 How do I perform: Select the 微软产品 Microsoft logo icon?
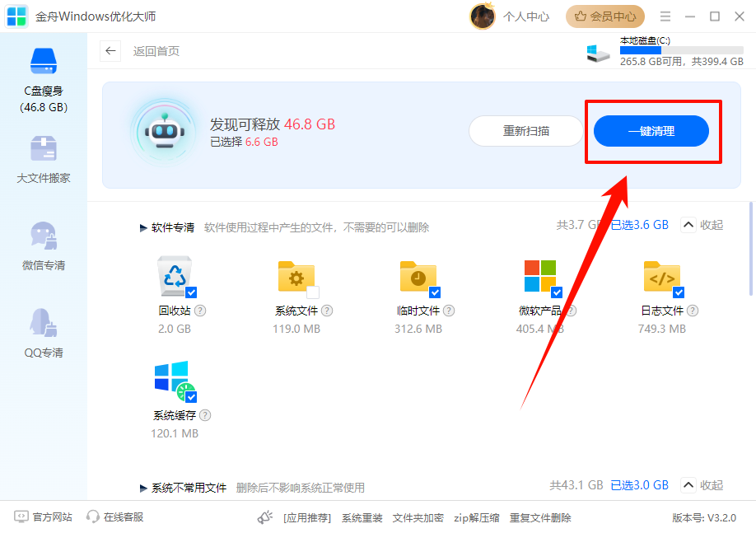click(x=540, y=276)
